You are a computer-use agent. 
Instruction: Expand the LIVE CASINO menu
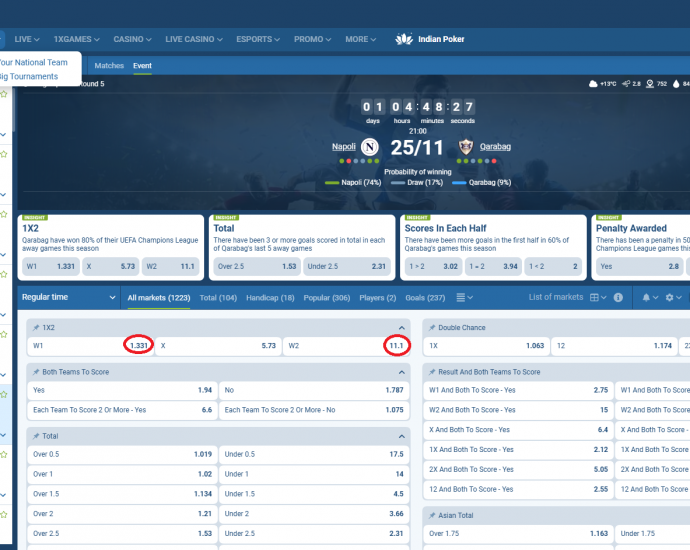pyautogui.click(x=194, y=39)
